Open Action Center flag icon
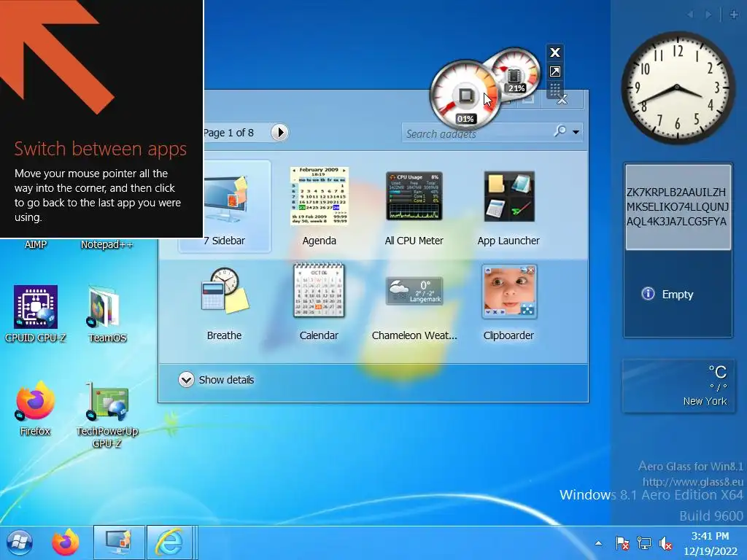Viewport: 747px width, 560px height. point(622,542)
